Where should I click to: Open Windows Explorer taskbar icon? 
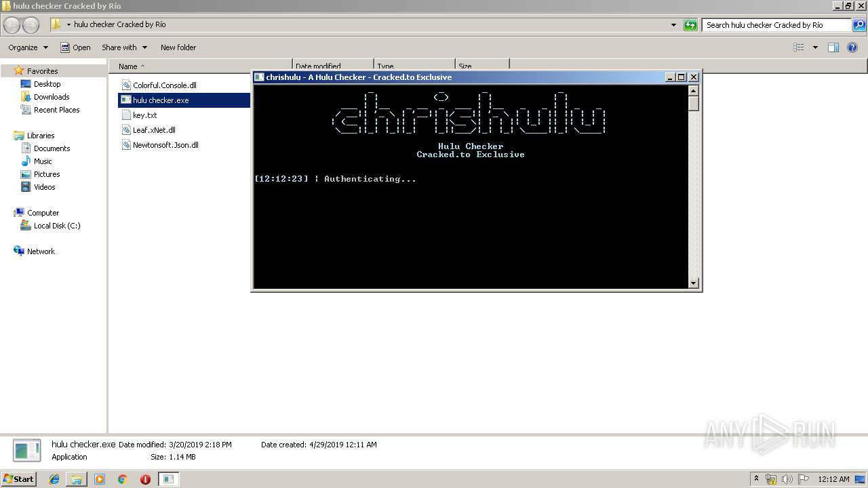(x=77, y=479)
